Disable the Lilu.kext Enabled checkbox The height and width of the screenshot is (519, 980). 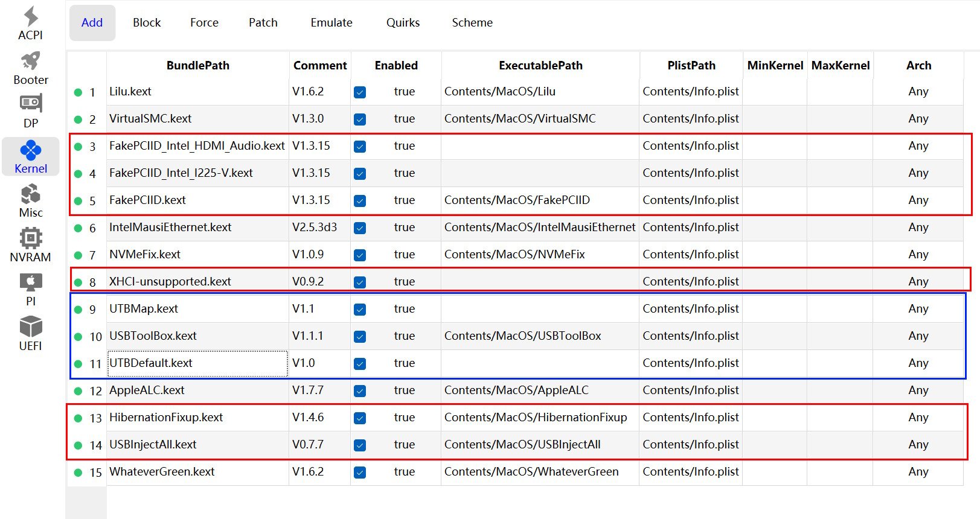[x=360, y=92]
